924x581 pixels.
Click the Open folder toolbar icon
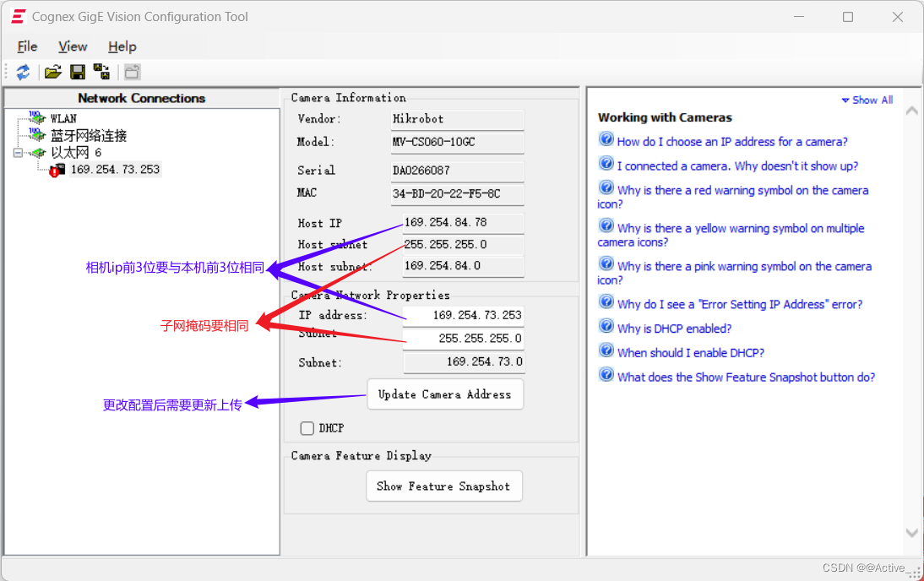tap(53, 73)
